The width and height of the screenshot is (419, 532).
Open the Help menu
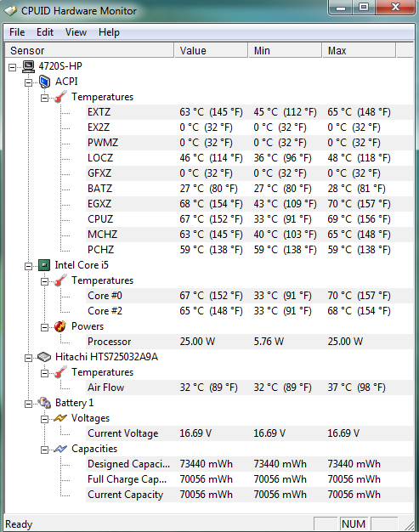pos(110,32)
